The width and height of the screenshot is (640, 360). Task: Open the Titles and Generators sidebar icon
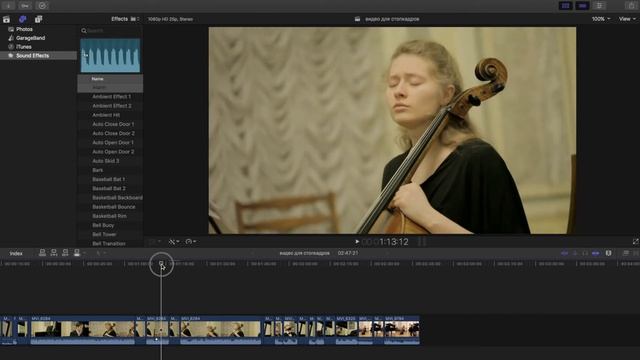(x=38, y=19)
